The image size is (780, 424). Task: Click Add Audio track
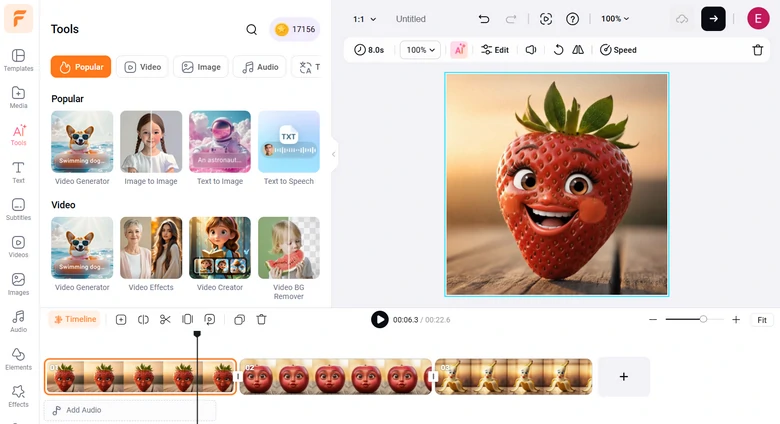click(130, 410)
